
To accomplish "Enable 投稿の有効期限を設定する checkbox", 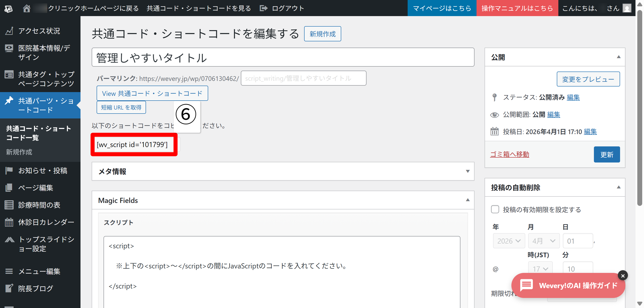I will tap(495, 209).
